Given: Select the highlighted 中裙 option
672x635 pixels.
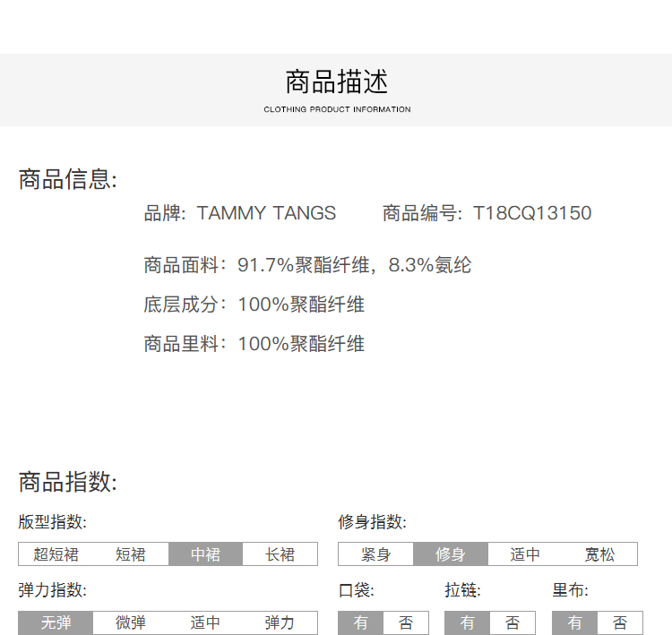Looking at the screenshot, I should [x=205, y=554].
